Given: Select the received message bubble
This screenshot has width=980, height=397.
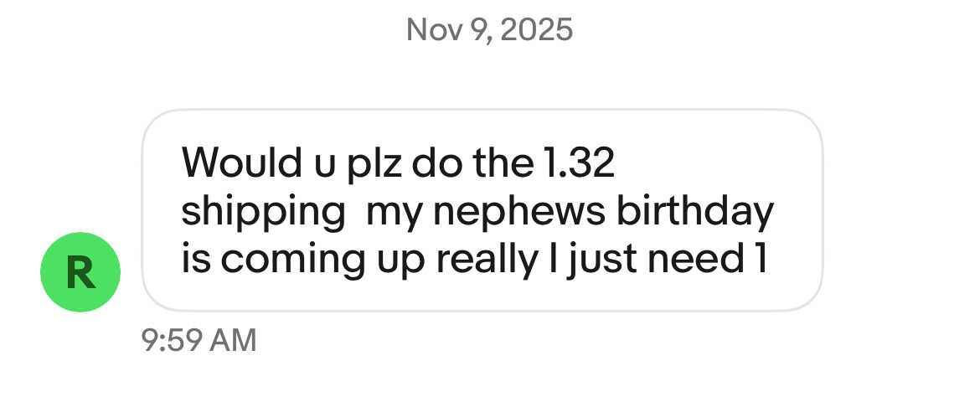Looking at the screenshot, I should [x=482, y=209].
